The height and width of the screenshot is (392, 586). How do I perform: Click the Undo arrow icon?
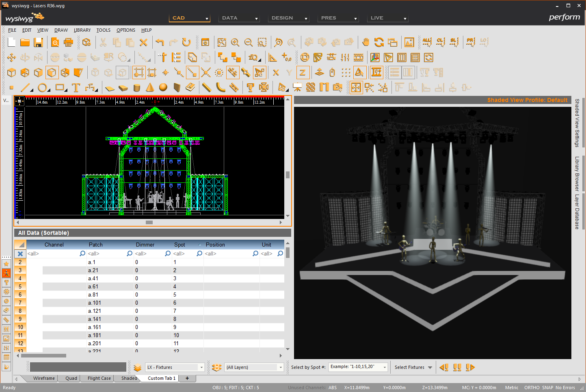[x=160, y=42]
